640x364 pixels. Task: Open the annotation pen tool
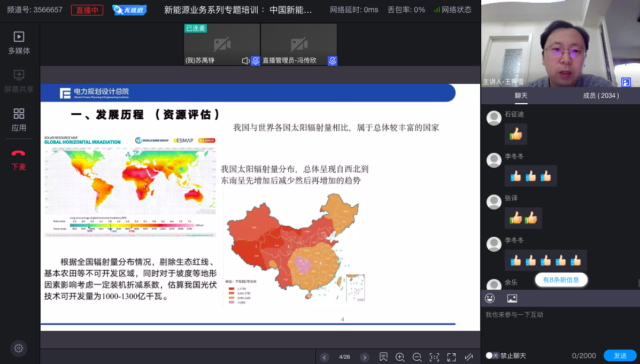pos(469,357)
